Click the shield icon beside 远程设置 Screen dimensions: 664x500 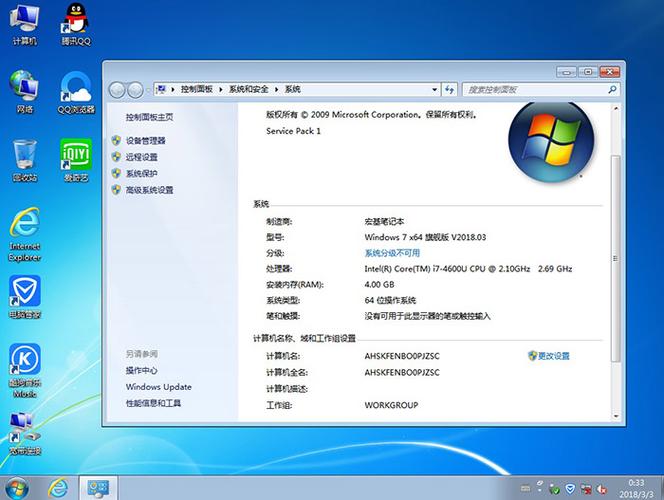click(x=116, y=157)
